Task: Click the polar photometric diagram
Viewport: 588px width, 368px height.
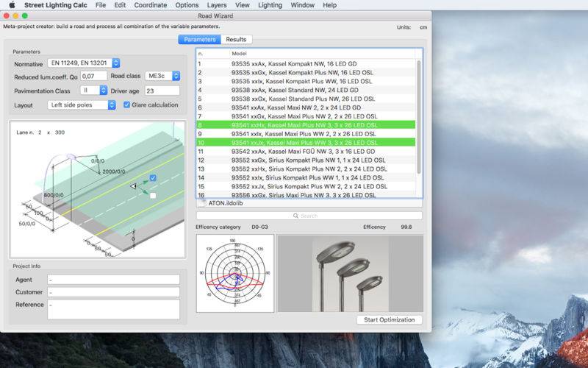Action: (x=235, y=273)
